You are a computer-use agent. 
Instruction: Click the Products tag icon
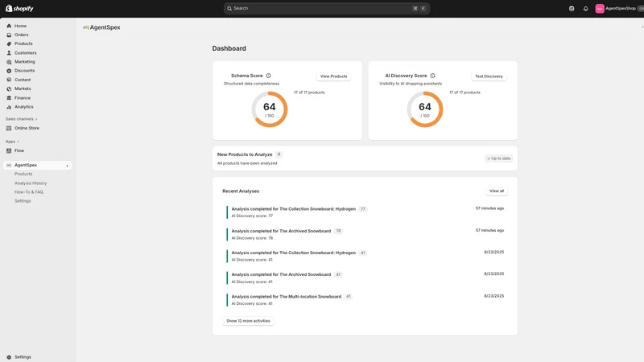pyautogui.click(x=9, y=44)
